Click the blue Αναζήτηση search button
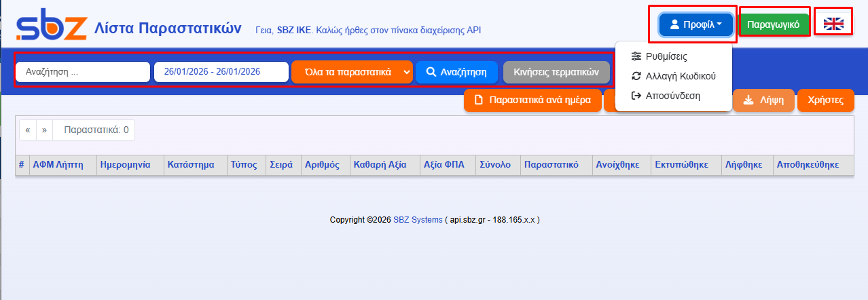The width and height of the screenshot is (868, 300). (x=456, y=72)
